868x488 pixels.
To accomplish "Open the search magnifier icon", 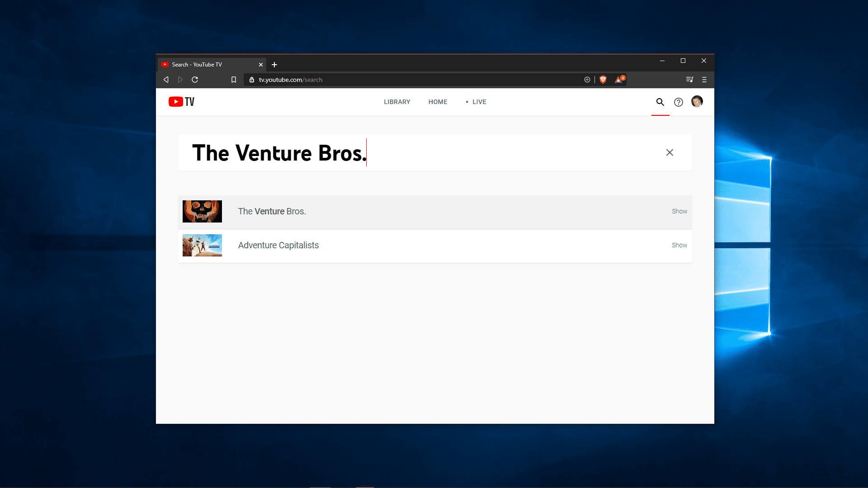I will click(660, 102).
